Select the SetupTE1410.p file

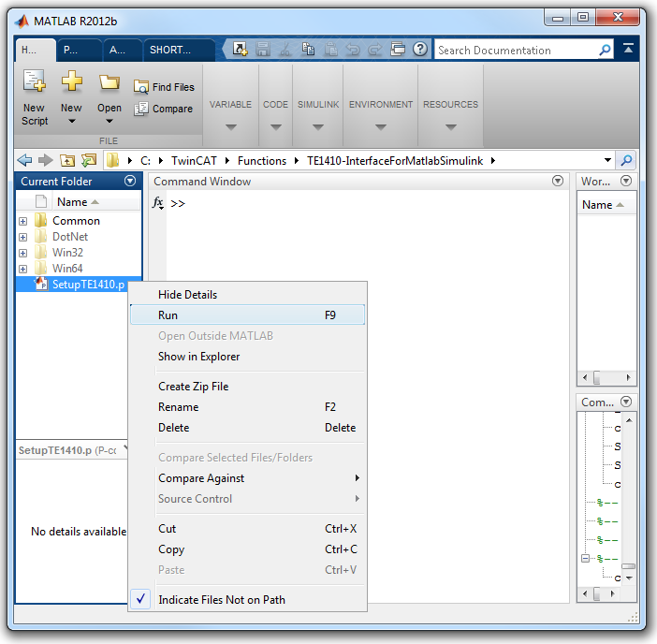pos(80,285)
